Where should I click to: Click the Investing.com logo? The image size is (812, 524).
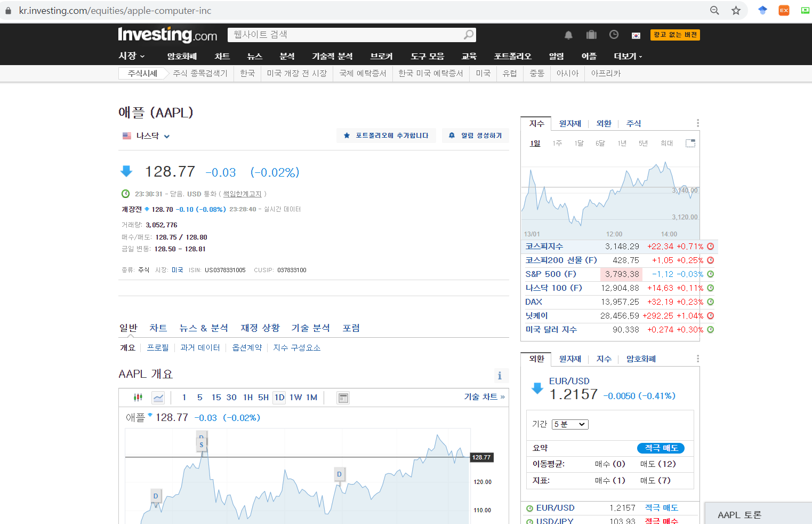167,35
